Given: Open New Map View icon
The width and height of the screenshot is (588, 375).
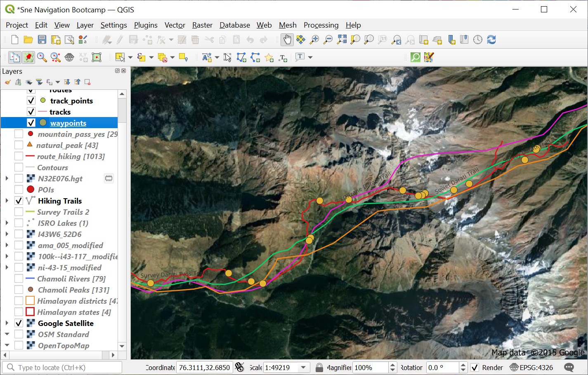Looking at the screenshot, I should coord(423,40).
